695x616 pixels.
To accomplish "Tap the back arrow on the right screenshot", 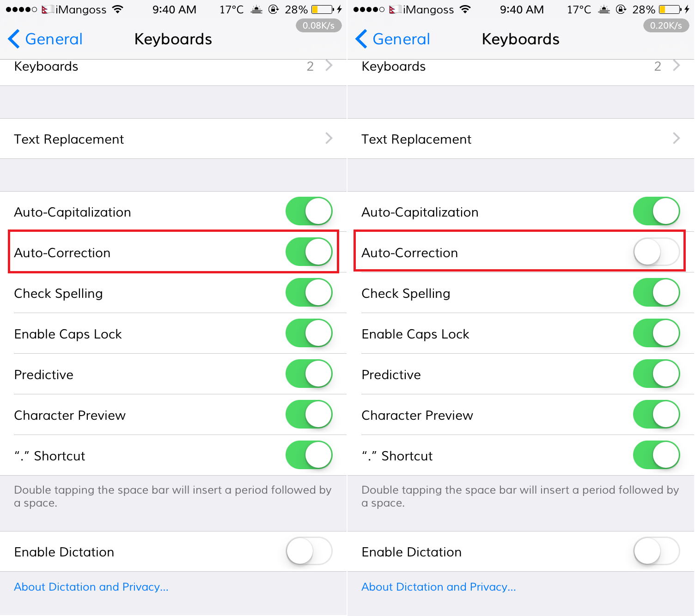I will pos(362,39).
